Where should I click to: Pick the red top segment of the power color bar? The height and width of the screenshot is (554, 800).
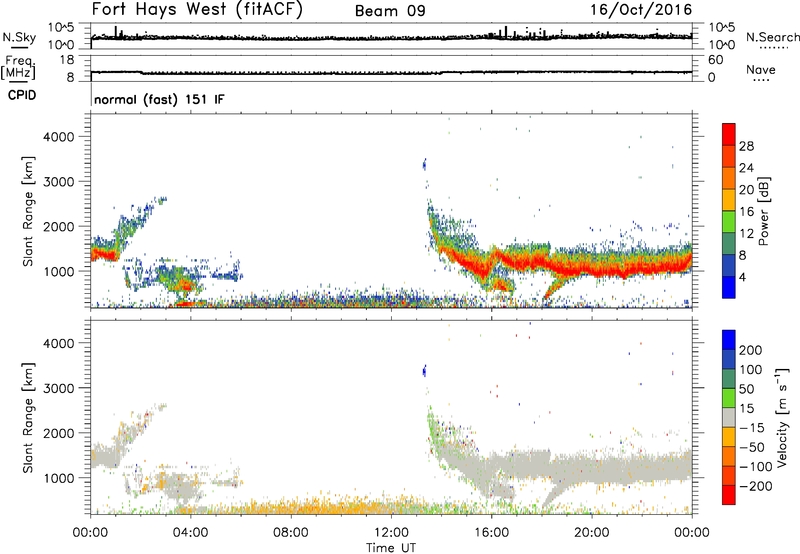tap(729, 134)
